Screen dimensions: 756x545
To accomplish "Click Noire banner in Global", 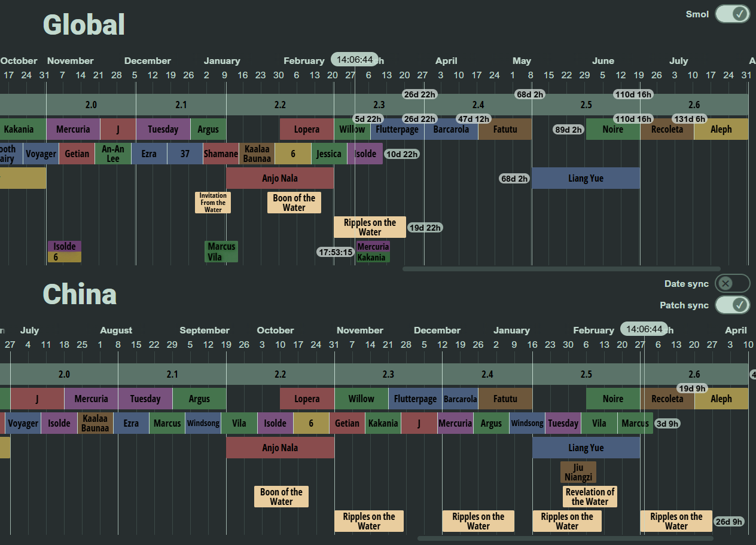I will click(x=613, y=129).
